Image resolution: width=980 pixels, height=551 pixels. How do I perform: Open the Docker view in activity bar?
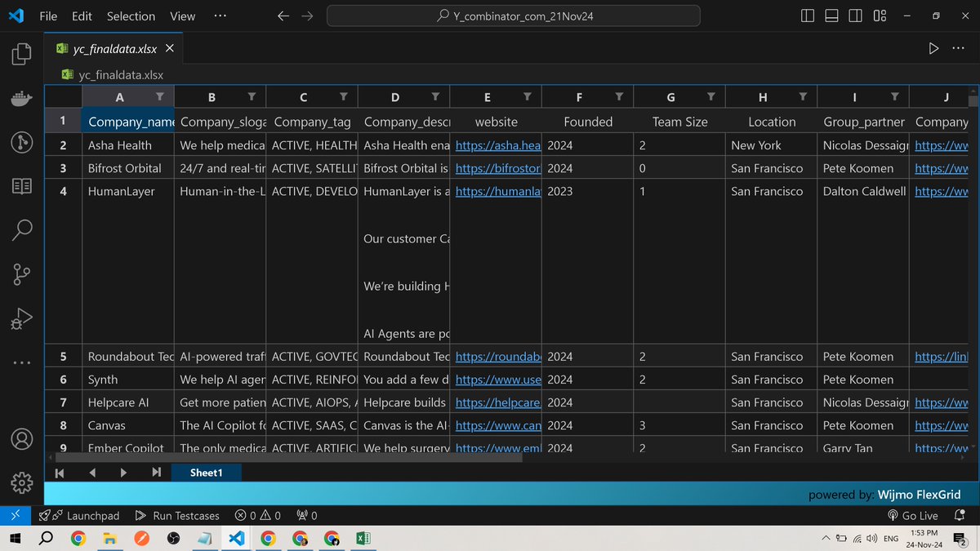pos(21,99)
